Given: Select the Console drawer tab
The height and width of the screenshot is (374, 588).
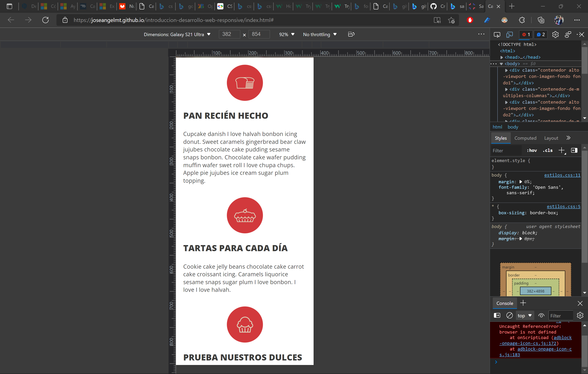Looking at the screenshot, I should coord(505,303).
